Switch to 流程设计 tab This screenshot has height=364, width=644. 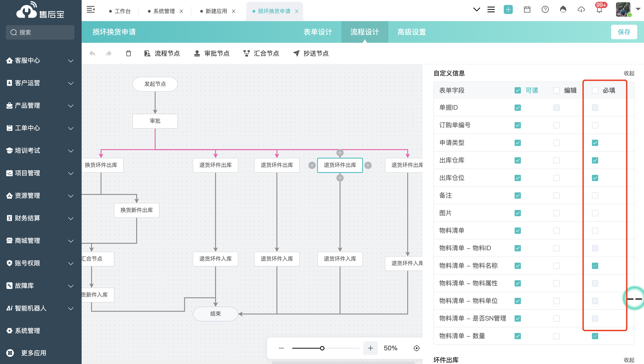(365, 32)
